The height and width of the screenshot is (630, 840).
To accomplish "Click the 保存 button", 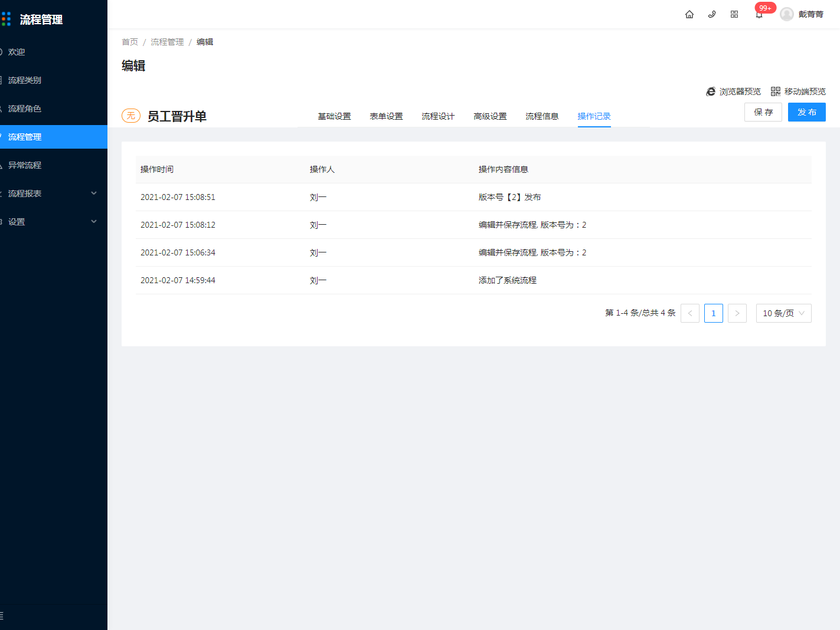I will pyautogui.click(x=763, y=112).
